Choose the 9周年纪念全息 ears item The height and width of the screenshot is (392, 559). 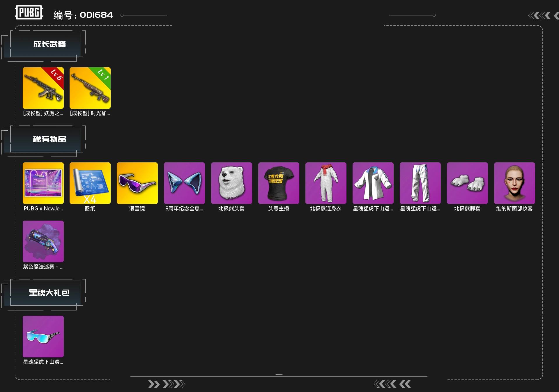(x=184, y=183)
